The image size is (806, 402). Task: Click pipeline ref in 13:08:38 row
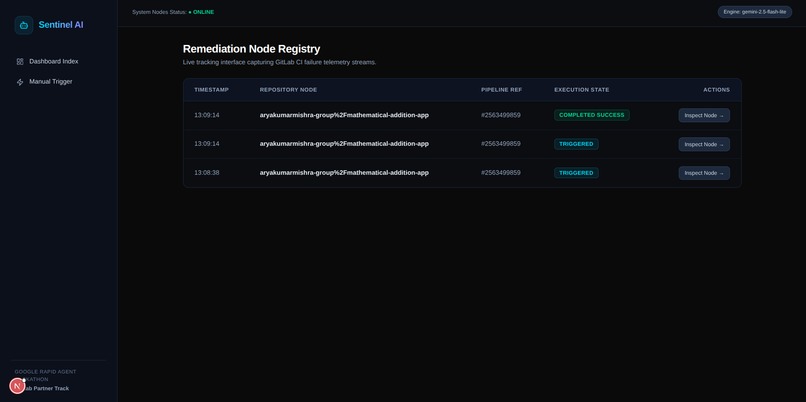tap(501, 173)
